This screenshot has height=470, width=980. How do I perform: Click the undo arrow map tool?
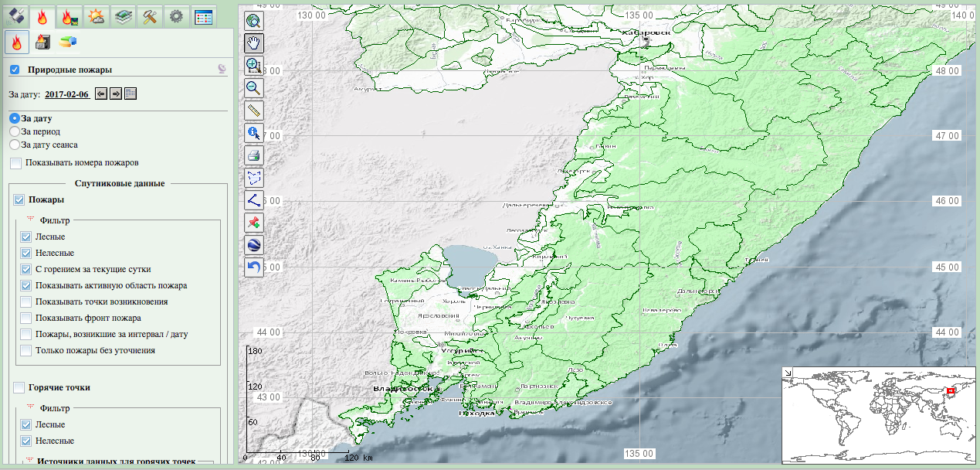(254, 267)
